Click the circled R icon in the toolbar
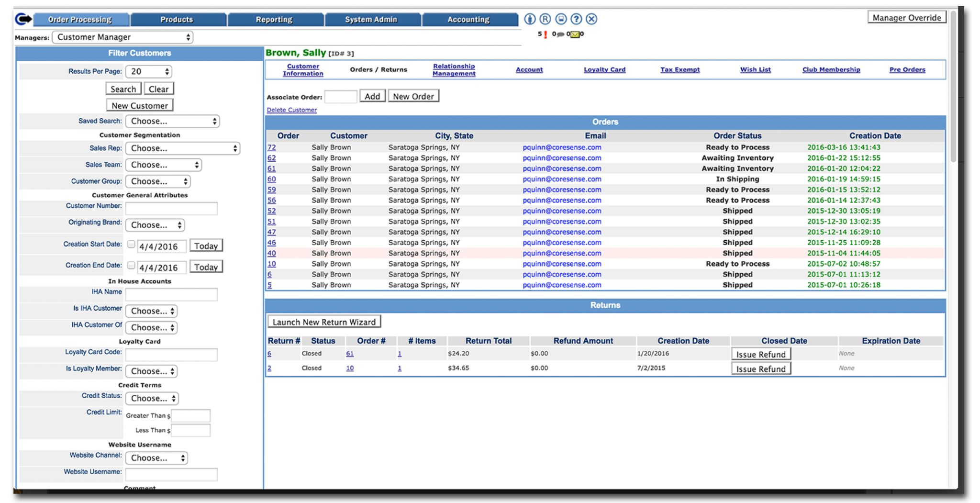This screenshot has width=980, height=503. coord(545,19)
